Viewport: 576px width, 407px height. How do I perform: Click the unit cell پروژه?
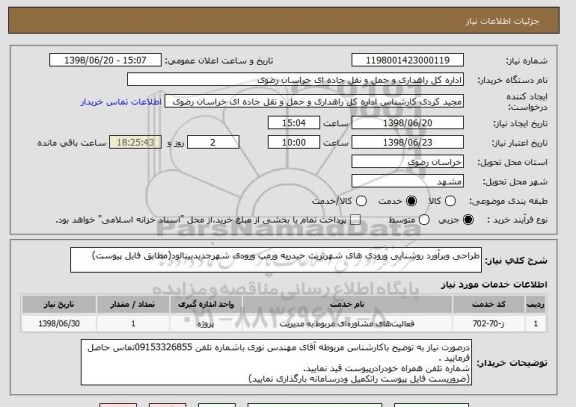[206, 324]
